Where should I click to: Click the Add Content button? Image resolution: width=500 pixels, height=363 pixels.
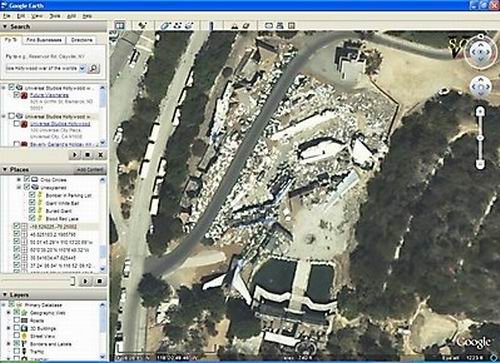89,170
